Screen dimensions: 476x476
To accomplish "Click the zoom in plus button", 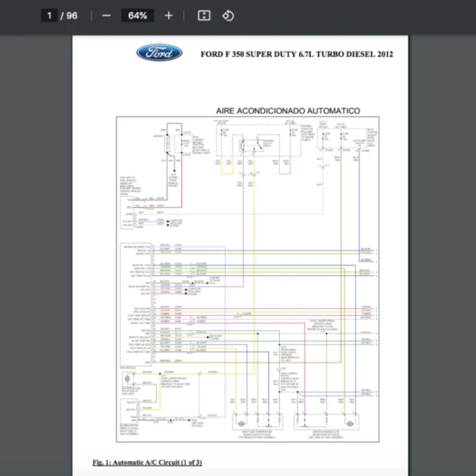I will [168, 15].
